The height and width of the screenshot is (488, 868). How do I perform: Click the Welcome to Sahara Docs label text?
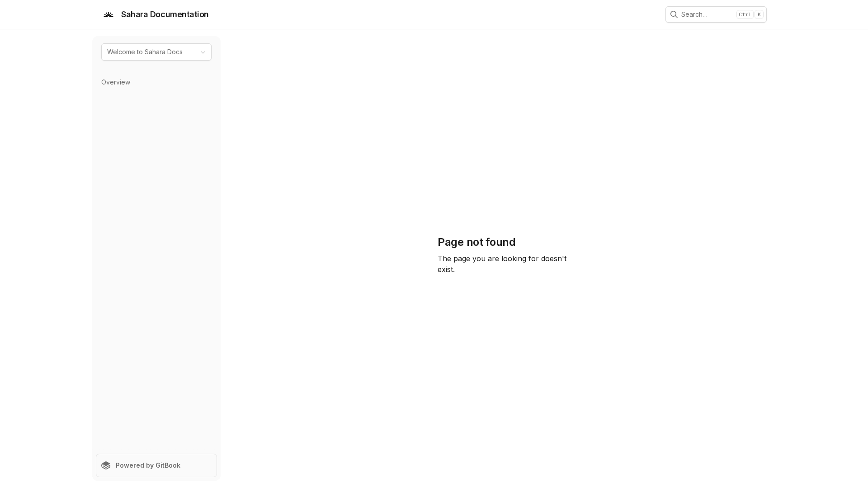click(145, 52)
